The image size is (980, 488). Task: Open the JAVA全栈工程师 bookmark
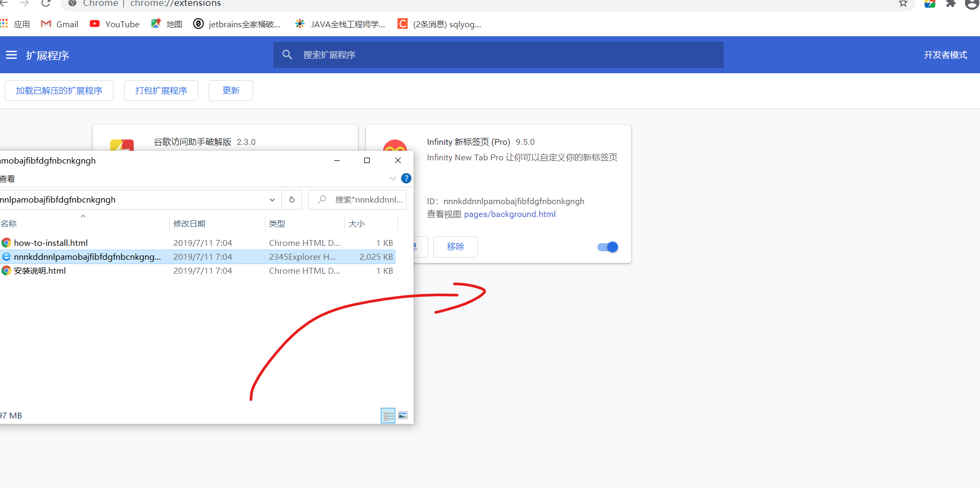[x=340, y=24]
